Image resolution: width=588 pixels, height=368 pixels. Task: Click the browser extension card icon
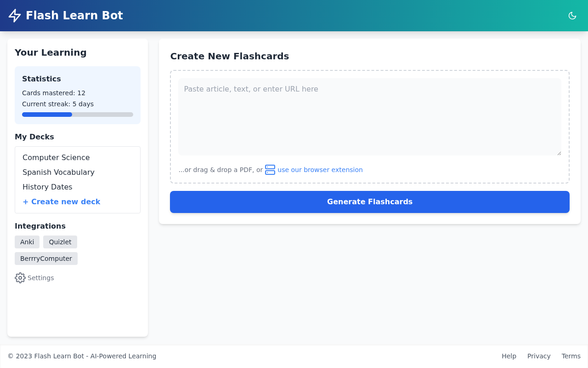click(x=270, y=170)
